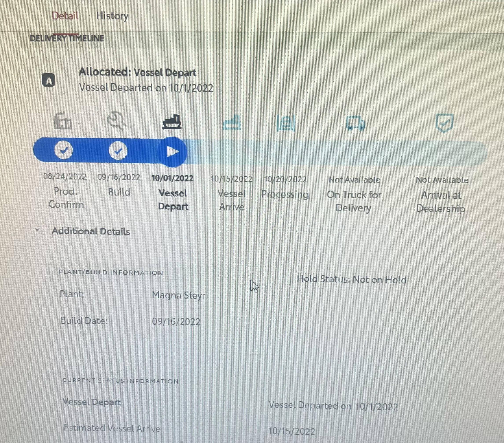Viewport: 504px width, 443px height.
Task: Click the PLANT/BUILD INFORMATION heading
Action: pos(111,272)
